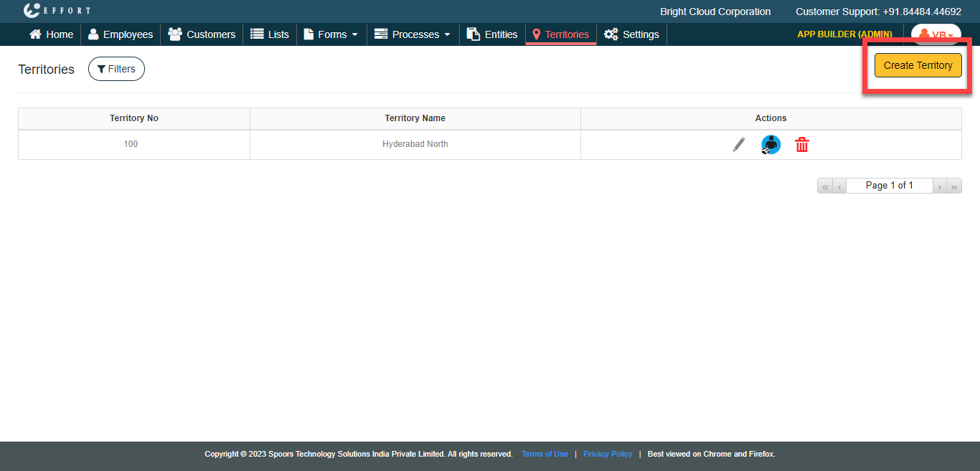Open the Settings menu item
Viewport: 980px width, 471px height.
coord(631,34)
